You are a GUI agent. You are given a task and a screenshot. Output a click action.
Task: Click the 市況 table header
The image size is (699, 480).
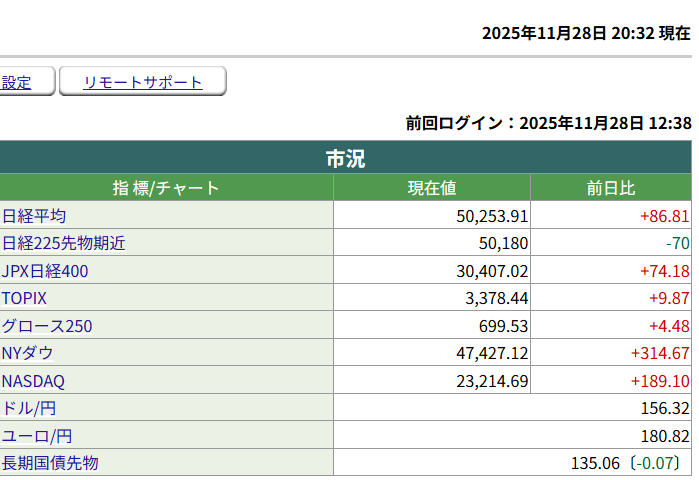(x=345, y=158)
